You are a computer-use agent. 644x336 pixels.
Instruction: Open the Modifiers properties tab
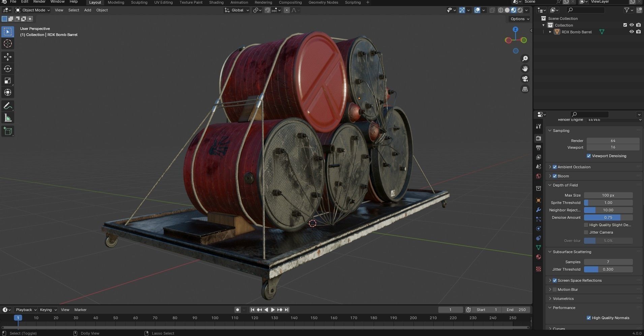pos(539,210)
